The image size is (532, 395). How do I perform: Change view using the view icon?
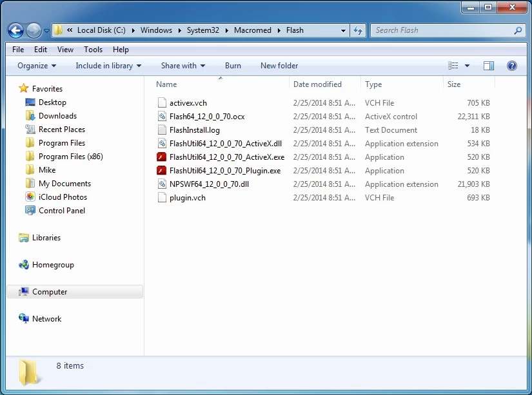coord(453,66)
